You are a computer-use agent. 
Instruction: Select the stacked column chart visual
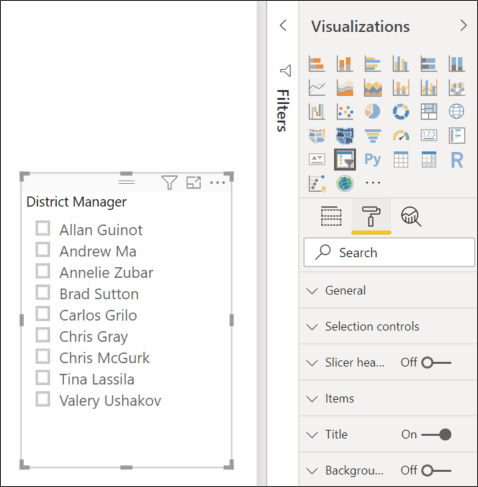click(345, 64)
